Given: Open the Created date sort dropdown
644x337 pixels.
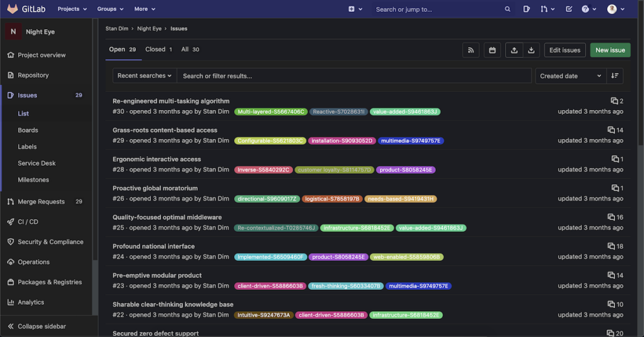Looking at the screenshot, I should click(571, 76).
